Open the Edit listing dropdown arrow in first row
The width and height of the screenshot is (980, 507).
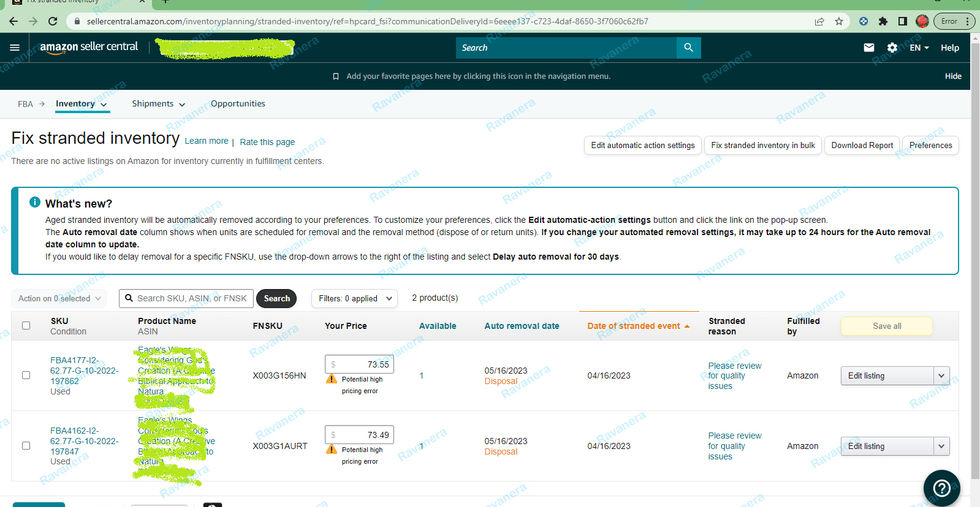941,376
